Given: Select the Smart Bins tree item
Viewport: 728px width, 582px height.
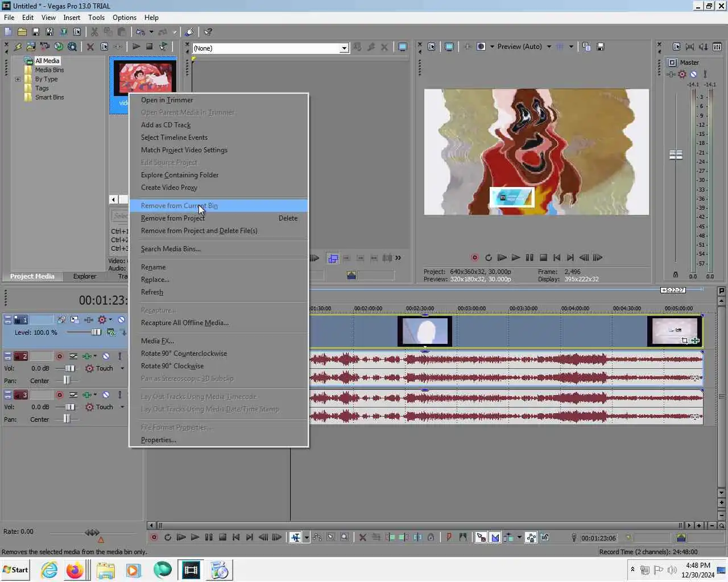Looking at the screenshot, I should click(49, 97).
